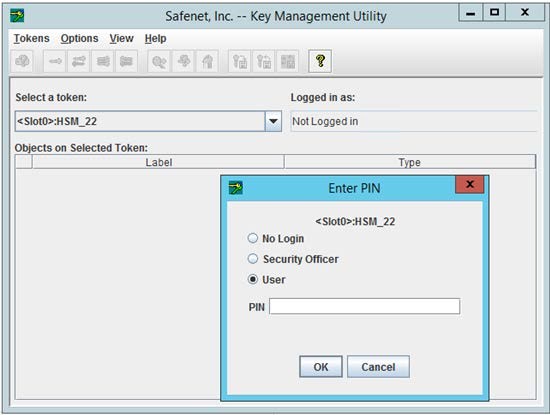Click the Logged in as status field

tap(414, 121)
